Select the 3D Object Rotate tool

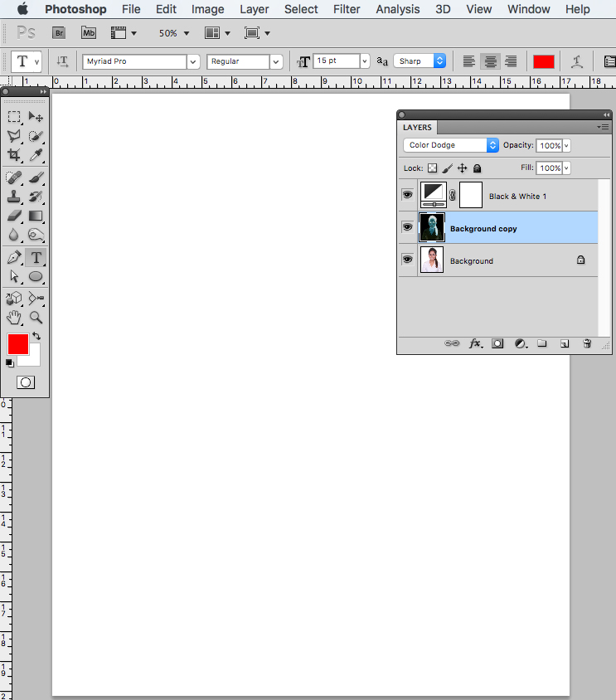click(x=14, y=298)
